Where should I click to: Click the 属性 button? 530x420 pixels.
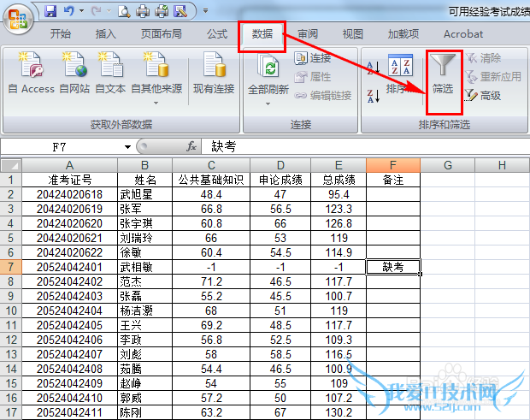click(312, 77)
